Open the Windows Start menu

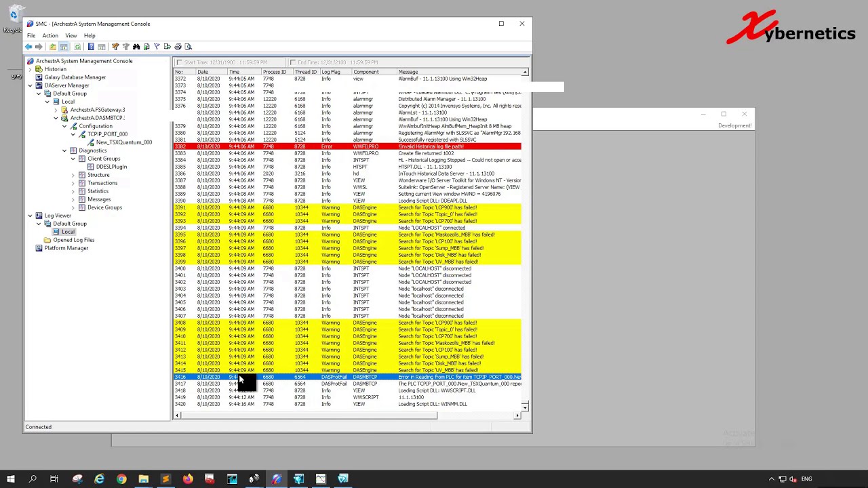[x=11, y=479]
